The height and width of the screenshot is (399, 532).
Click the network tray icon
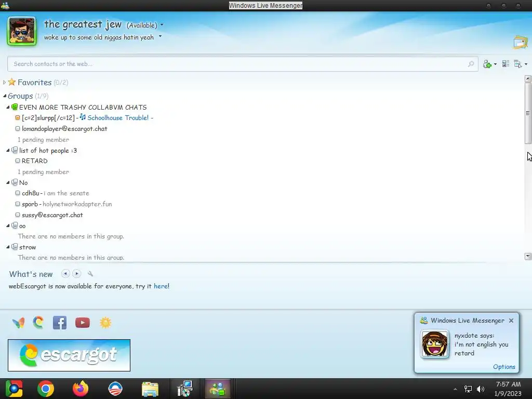[x=468, y=389]
